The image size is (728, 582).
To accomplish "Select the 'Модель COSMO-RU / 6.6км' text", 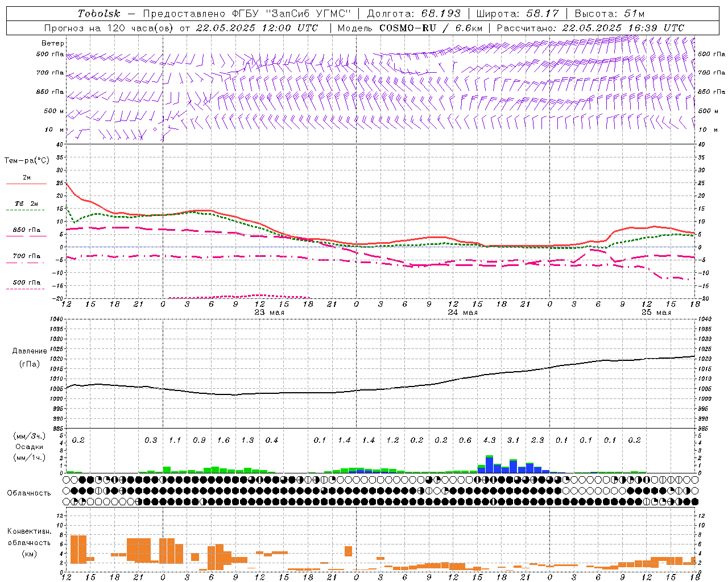I will [410, 28].
